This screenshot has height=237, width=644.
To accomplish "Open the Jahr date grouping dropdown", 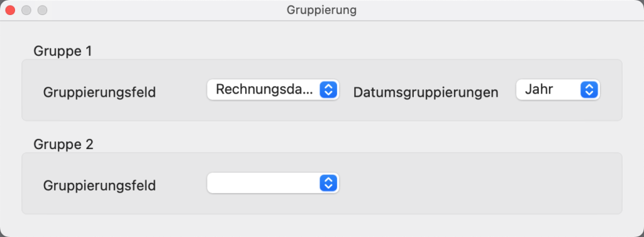I will tap(558, 89).
